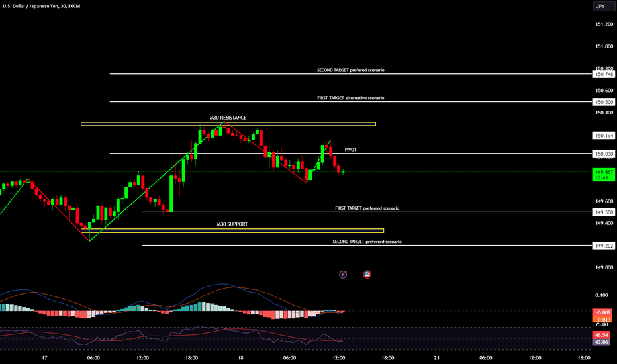Image resolution: width=617 pixels, height=364 pixels.
Task: Click the 149.000 price axis value
Action: pyautogui.click(x=604, y=267)
